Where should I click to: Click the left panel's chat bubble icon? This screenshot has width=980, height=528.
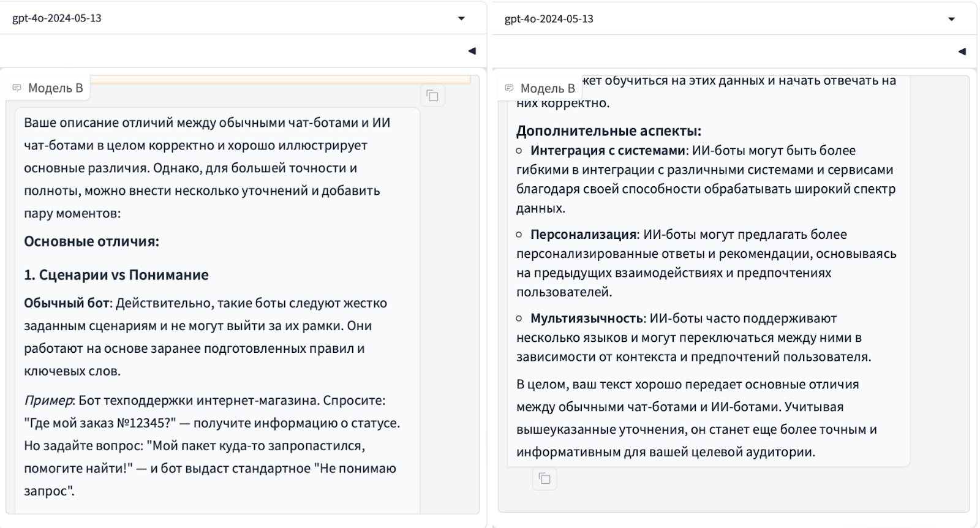click(17, 88)
